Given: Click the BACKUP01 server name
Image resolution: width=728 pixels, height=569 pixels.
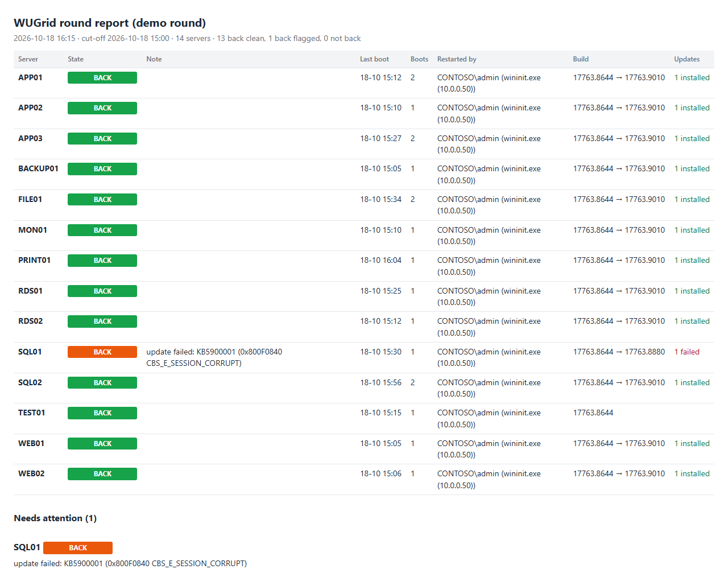Looking at the screenshot, I should tap(38, 168).
